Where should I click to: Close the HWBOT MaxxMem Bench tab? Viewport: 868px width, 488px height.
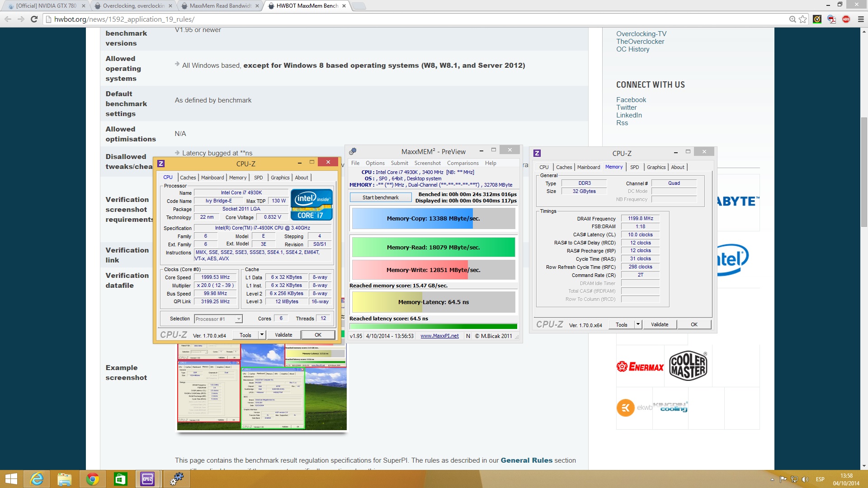344,6
